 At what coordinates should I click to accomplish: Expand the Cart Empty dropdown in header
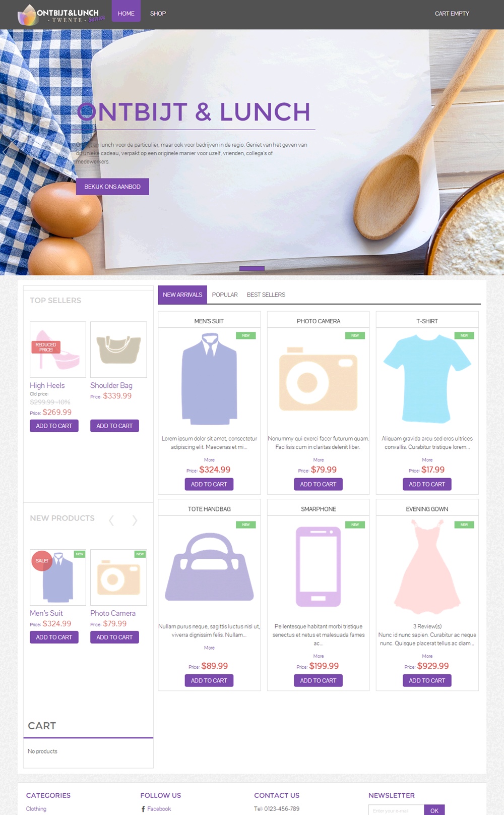pos(452,14)
